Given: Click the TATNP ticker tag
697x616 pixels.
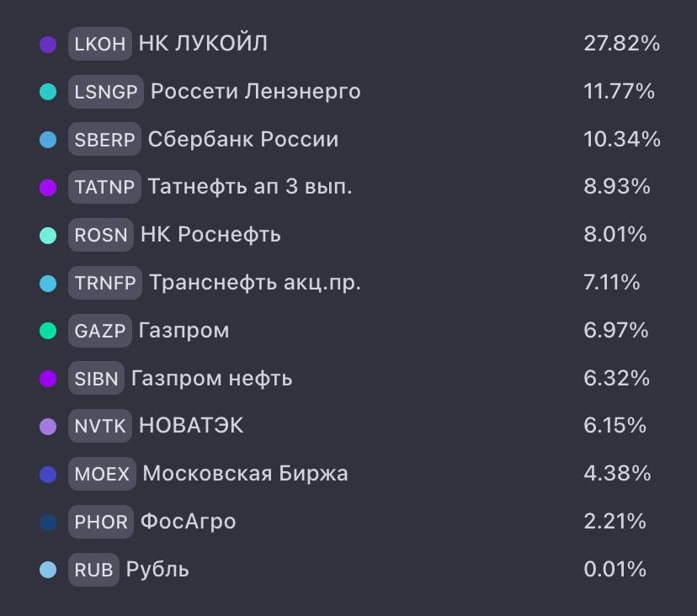Looking at the screenshot, I should pos(104,187).
